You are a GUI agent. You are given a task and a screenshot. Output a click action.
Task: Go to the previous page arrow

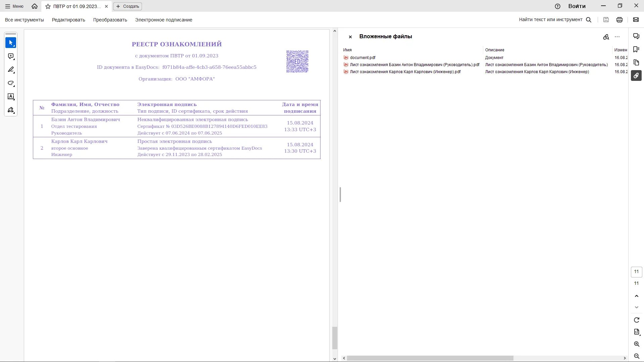(x=636, y=296)
